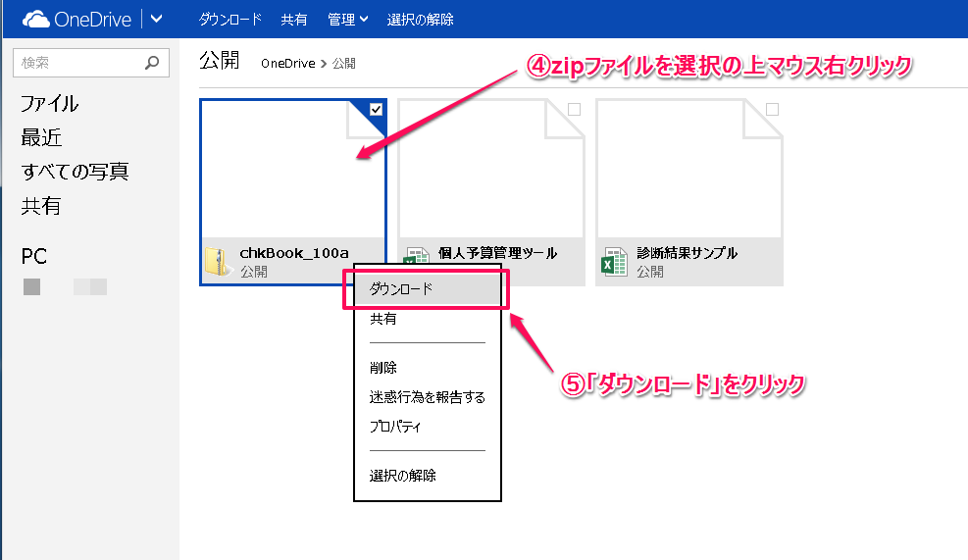
Task: Choose ダウンロード from the context menu
Action: click(401, 289)
